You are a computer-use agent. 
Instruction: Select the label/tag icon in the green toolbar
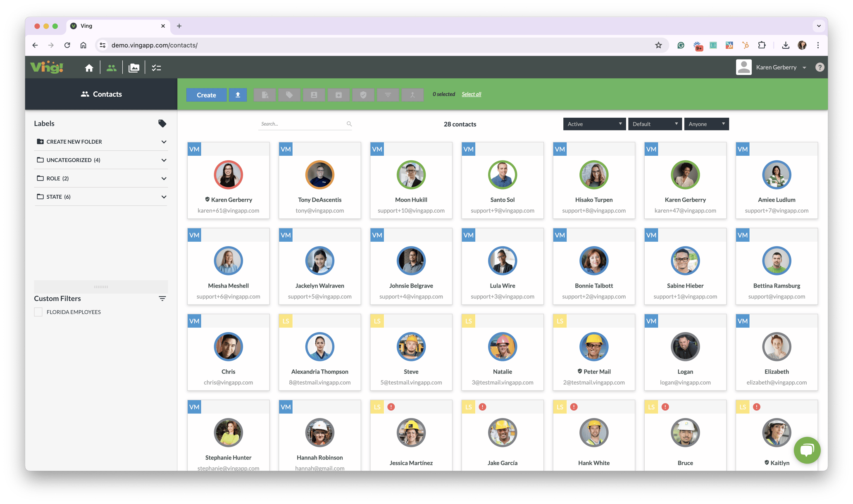(x=289, y=95)
